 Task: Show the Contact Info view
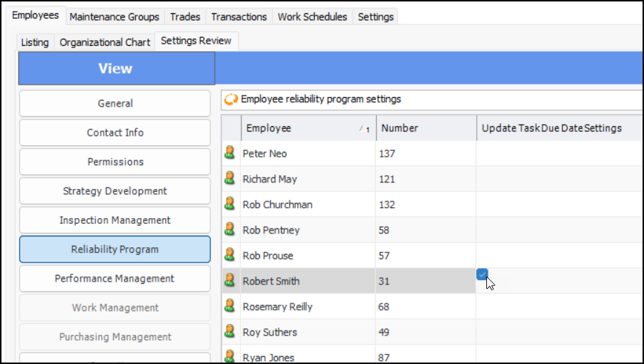(x=115, y=133)
